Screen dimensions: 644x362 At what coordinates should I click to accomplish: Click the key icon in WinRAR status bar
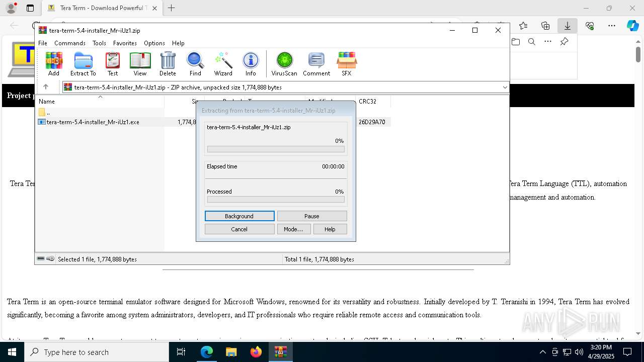[x=50, y=259]
